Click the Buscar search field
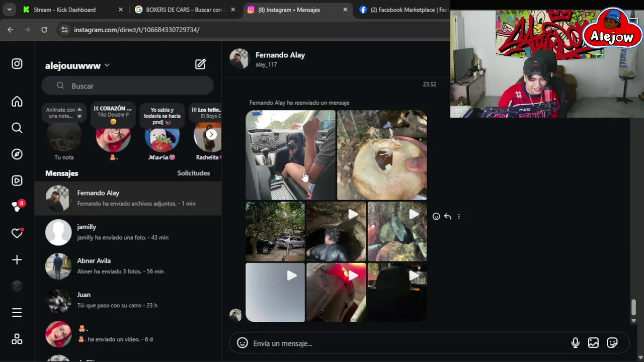 point(128,86)
